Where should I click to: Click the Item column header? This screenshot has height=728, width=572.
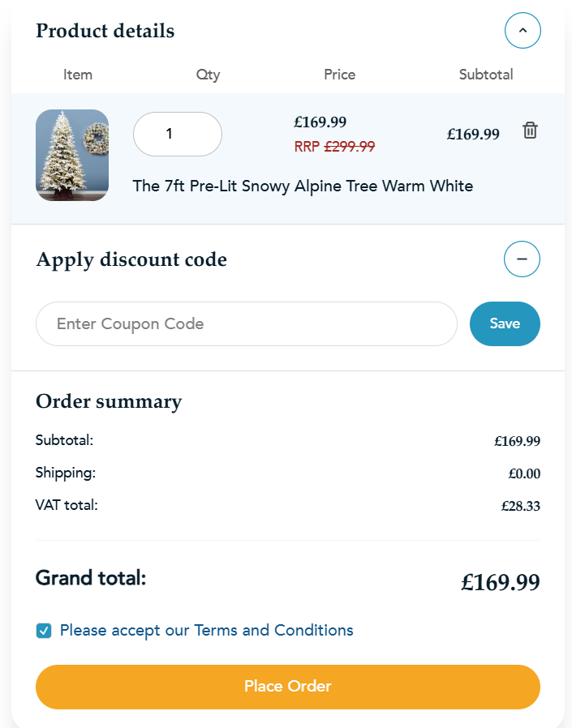(78, 75)
